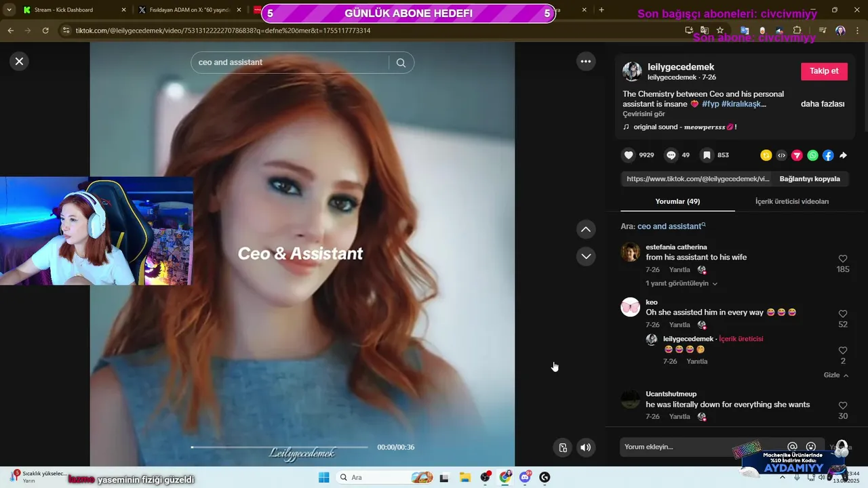
Task: Repost the video with yellow repost icon
Action: click(766, 155)
